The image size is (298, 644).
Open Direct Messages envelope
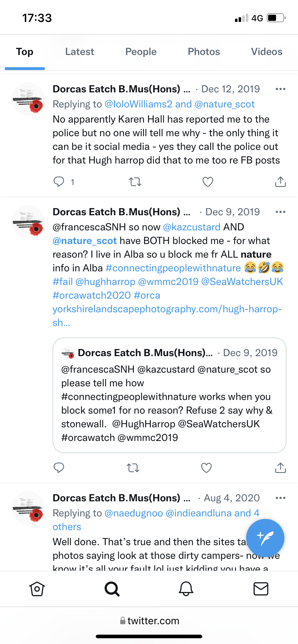[261, 589]
